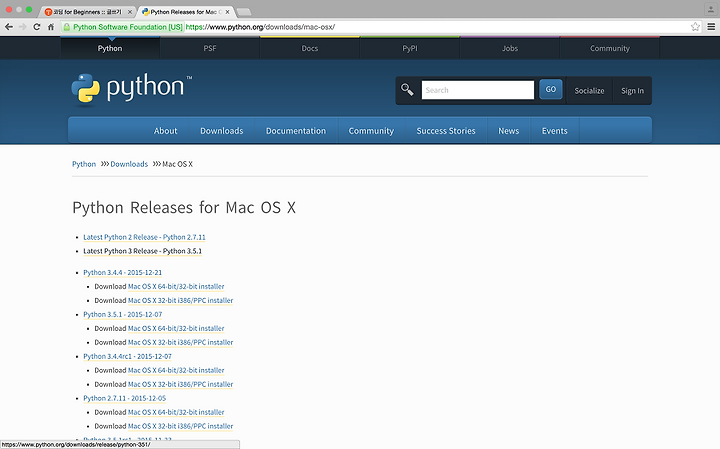The image size is (720, 449).
Task: Click the green padlock security icon
Action: [67, 27]
